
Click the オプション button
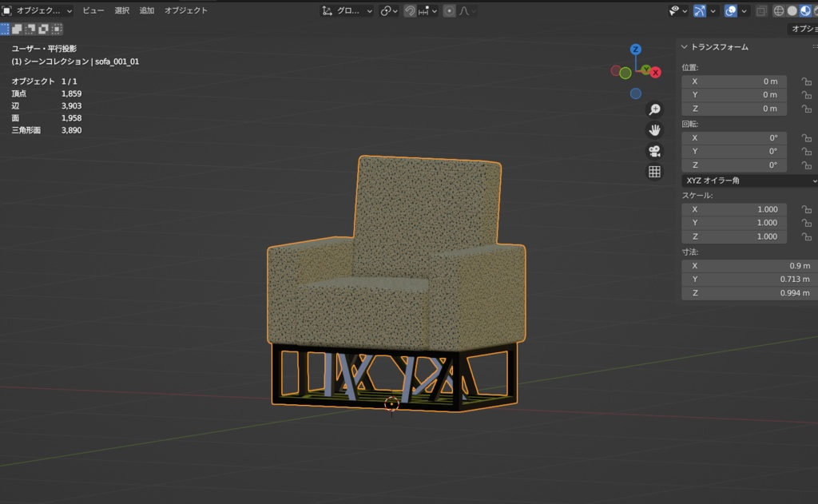pyautogui.click(x=804, y=29)
